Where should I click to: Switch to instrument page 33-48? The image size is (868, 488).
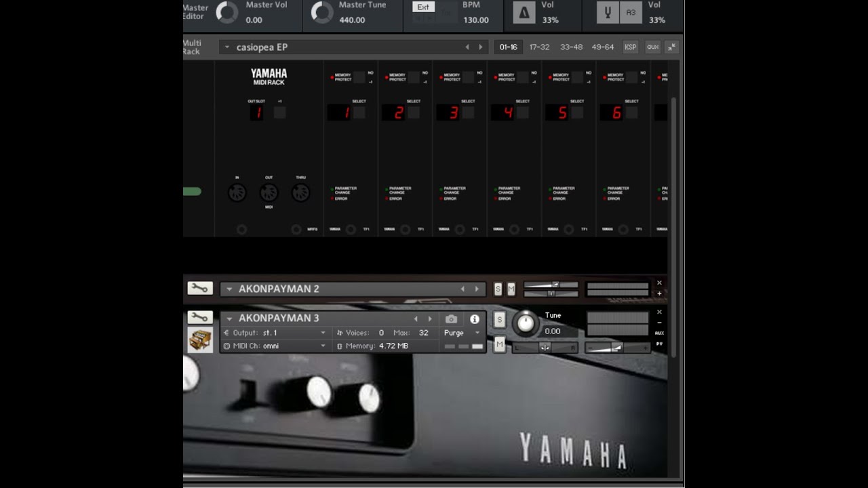click(571, 47)
